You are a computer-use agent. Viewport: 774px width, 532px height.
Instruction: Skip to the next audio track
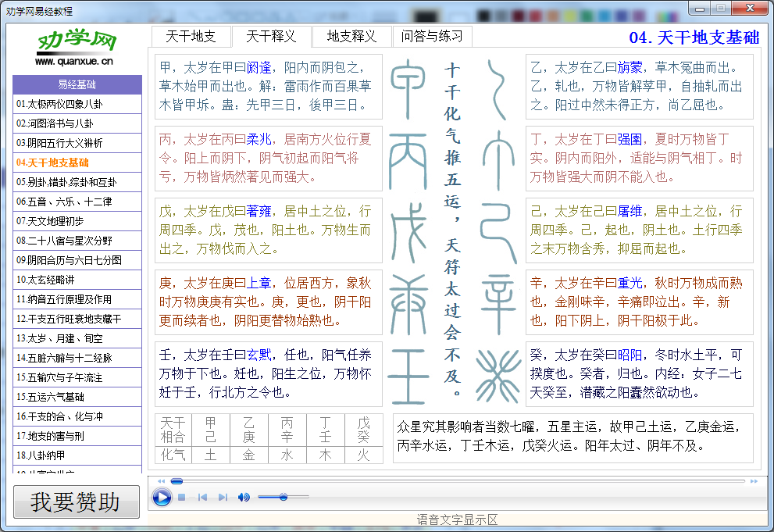222,497
